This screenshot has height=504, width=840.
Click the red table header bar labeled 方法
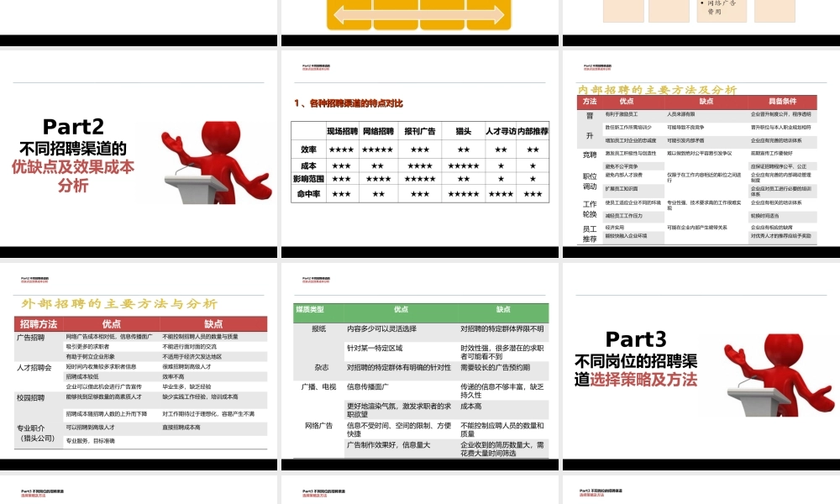(x=588, y=102)
